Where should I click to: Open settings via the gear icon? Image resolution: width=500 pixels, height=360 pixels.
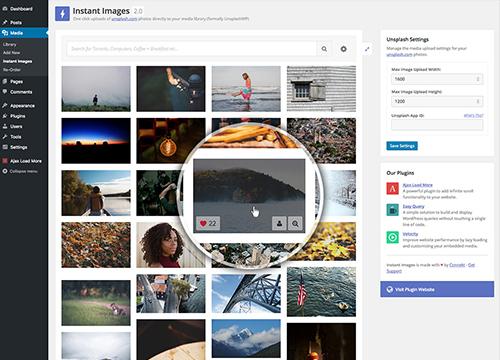tap(343, 49)
